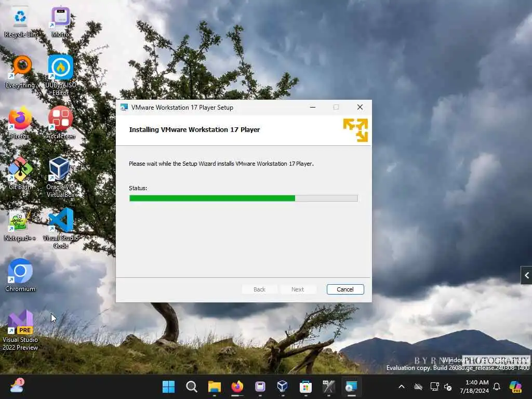The height and width of the screenshot is (399, 532).
Task: Click the green installation progress bar
Action: [243, 198]
